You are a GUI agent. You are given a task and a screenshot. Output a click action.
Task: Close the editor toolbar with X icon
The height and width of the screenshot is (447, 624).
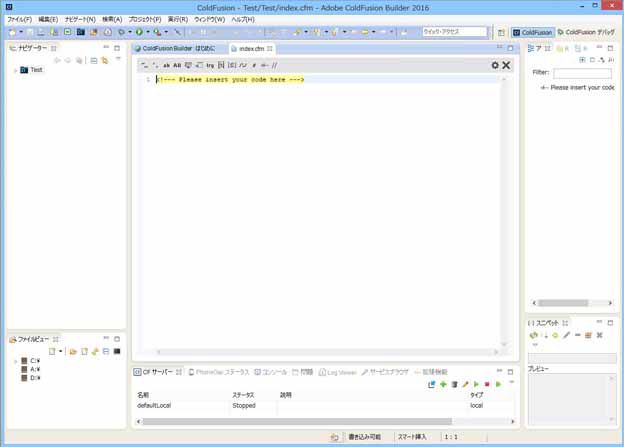506,65
